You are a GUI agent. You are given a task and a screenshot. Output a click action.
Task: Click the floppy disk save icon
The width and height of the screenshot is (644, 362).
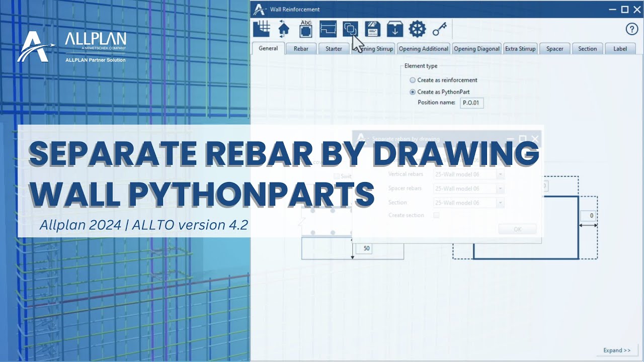(372, 29)
